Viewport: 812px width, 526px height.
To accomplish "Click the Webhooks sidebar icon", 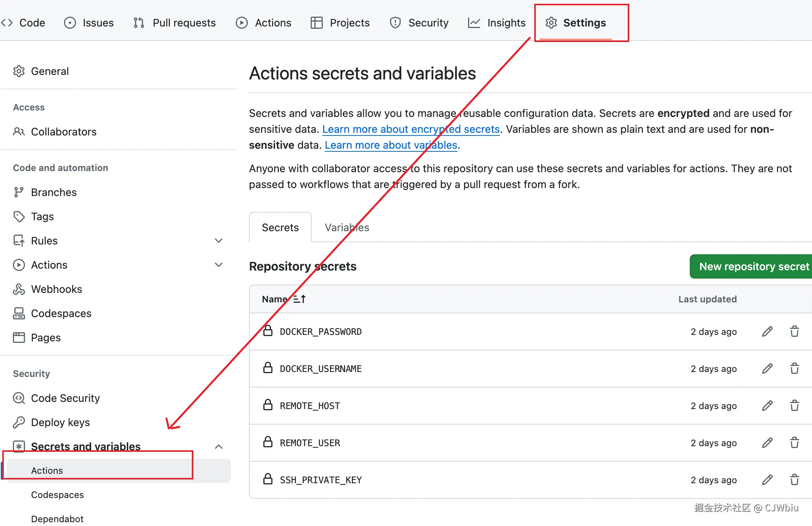I will pyautogui.click(x=19, y=289).
